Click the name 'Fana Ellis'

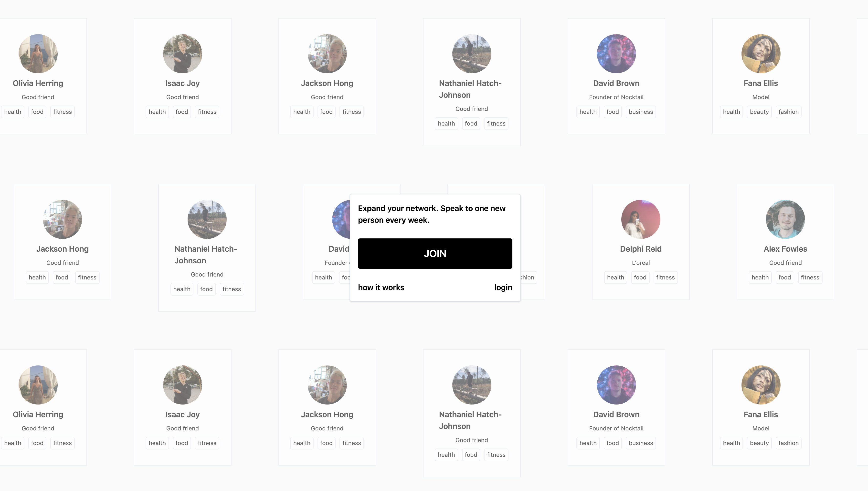(x=761, y=83)
